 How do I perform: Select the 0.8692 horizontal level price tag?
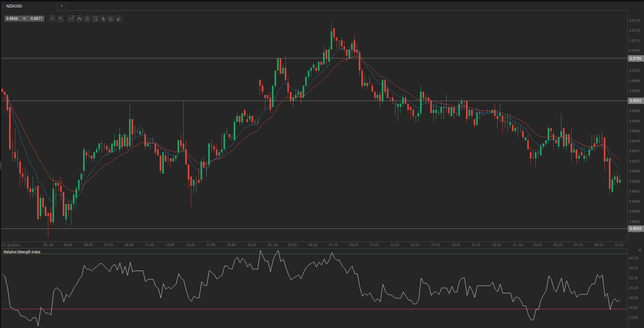tap(635, 101)
